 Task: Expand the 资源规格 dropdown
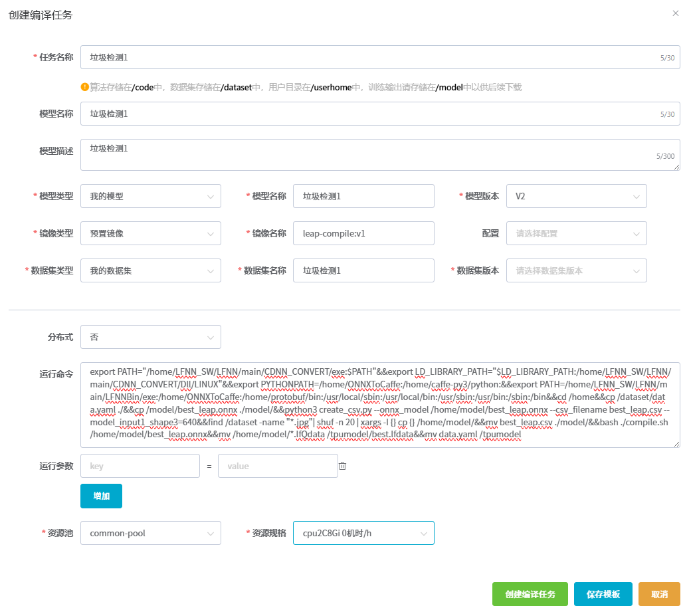pos(363,533)
